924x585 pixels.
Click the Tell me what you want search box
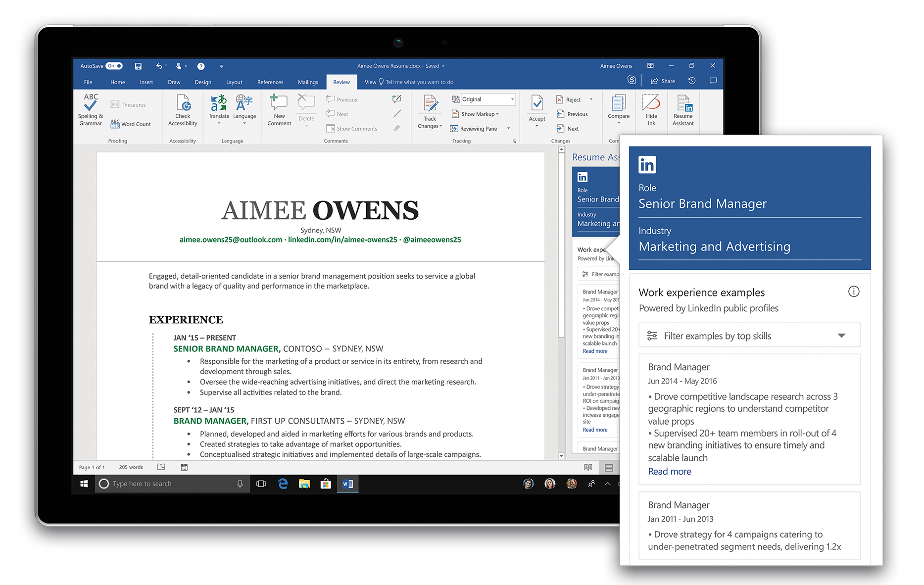coord(416,82)
